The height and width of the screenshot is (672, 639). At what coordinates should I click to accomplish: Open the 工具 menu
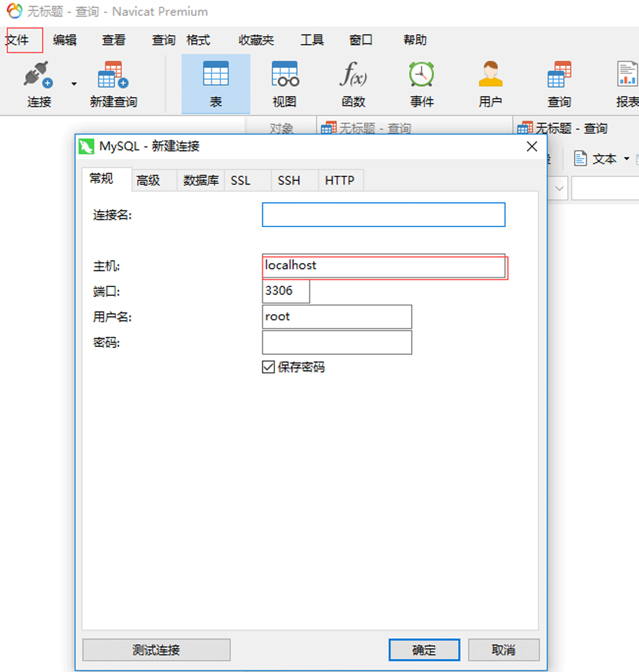tap(312, 40)
